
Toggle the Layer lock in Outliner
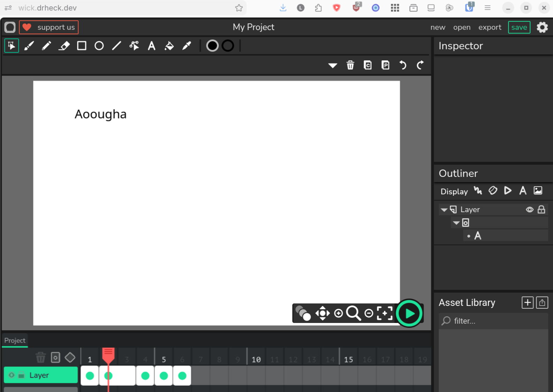click(x=541, y=209)
